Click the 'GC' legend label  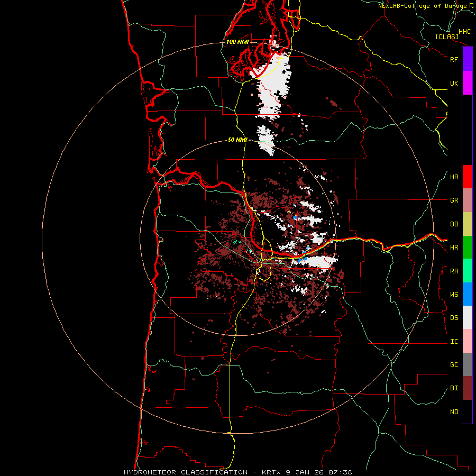click(x=454, y=365)
